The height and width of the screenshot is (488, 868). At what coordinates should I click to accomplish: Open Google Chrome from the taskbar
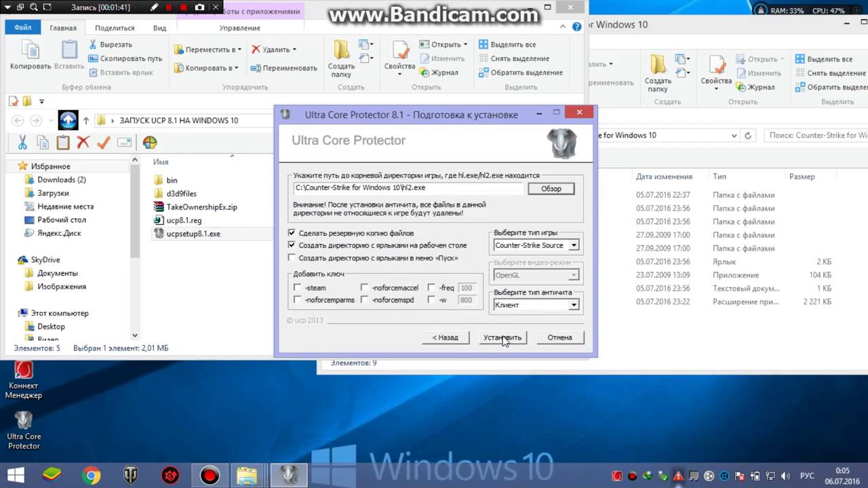[x=91, y=476]
